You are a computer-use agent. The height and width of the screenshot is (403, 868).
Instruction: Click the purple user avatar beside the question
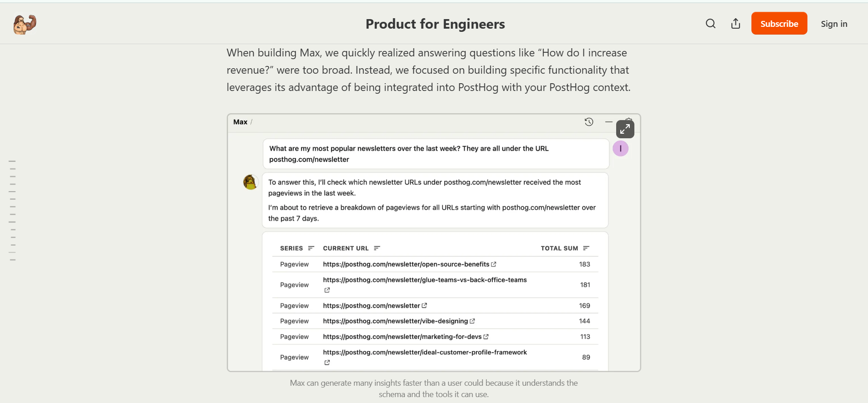[x=621, y=148]
